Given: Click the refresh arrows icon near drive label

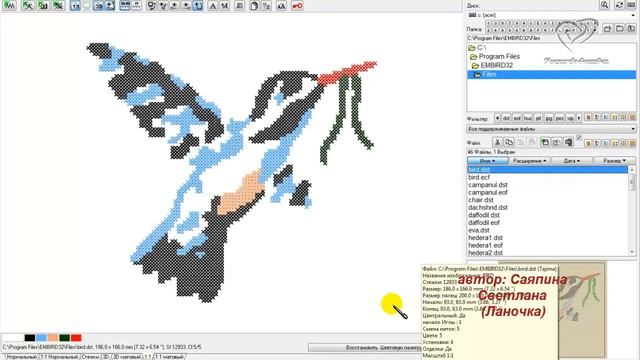Looking at the screenshot, I should (x=619, y=4).
